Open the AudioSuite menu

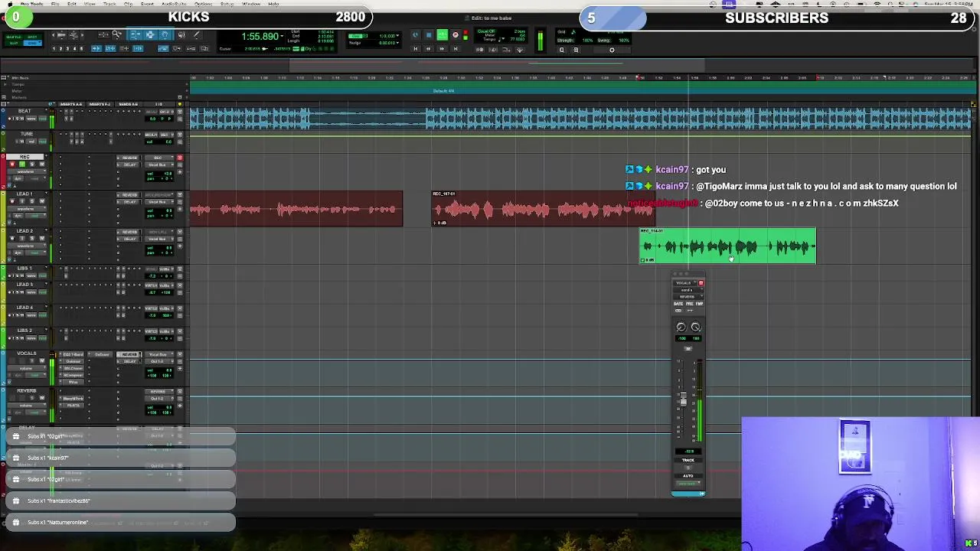click(x=174, y=4)
